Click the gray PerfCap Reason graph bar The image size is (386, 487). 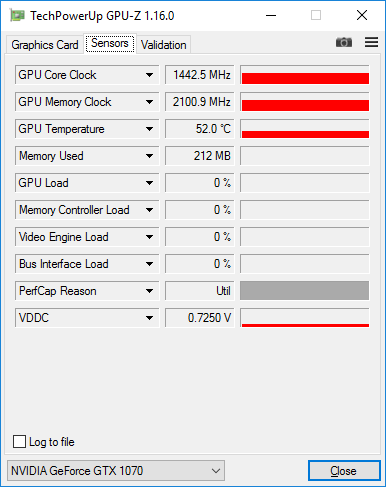pyautogui.click(x=305, y=291)
